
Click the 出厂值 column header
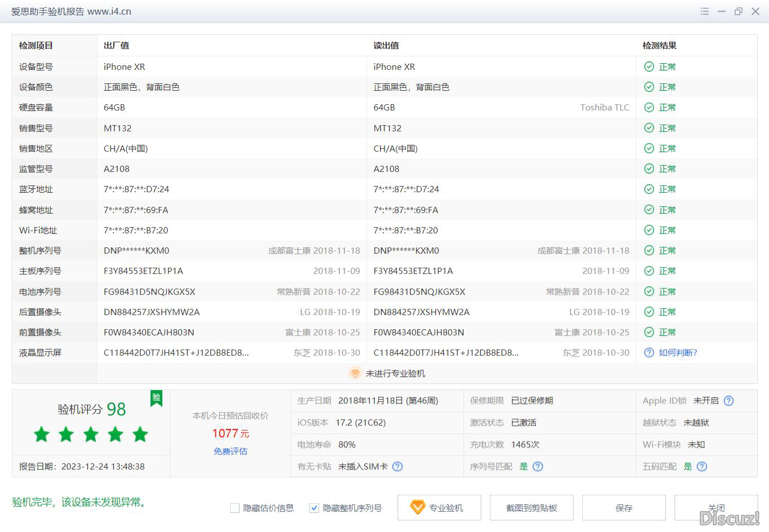tap(116, 46)
